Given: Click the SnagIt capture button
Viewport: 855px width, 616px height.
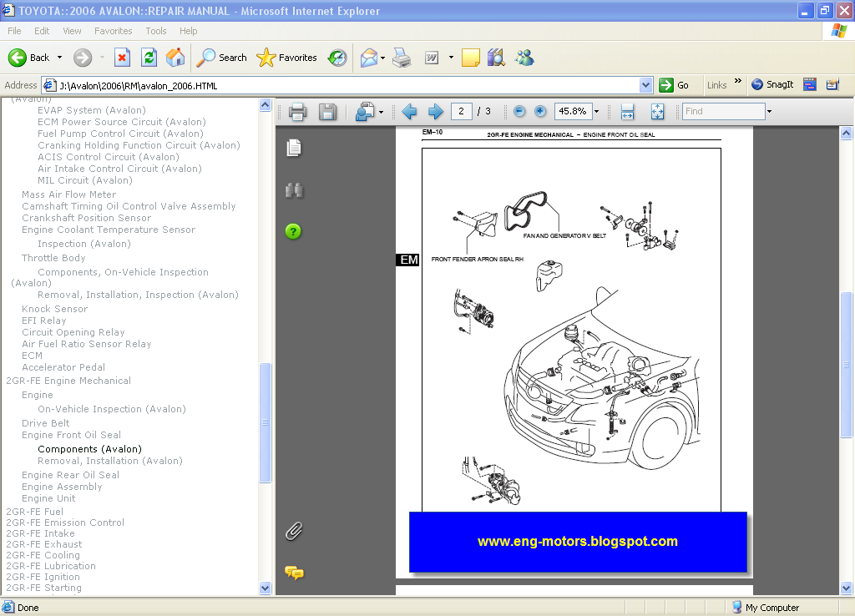Looking at the screenshot, I should [772, 84].
